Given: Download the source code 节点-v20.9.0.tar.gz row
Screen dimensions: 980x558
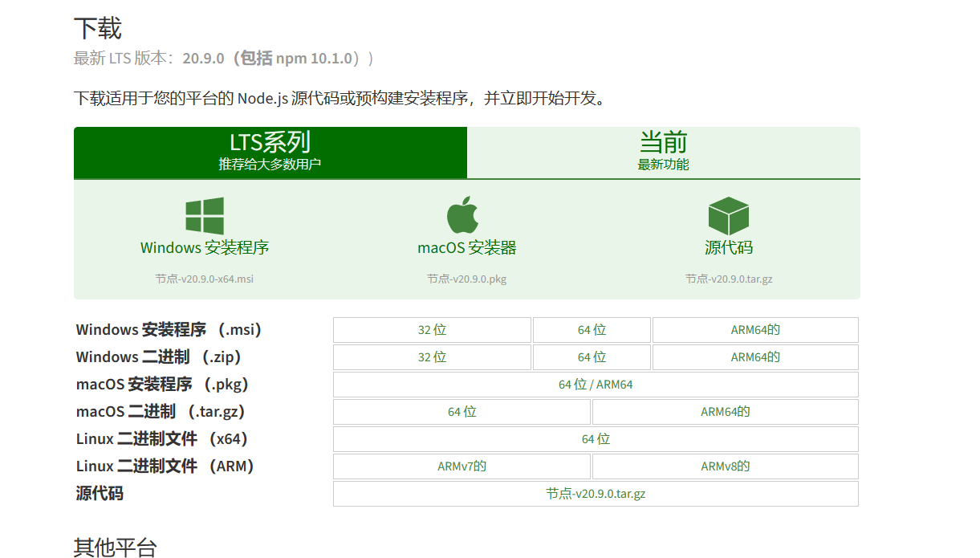Looking at the screenshot, I should pyautogui.click(x=596, y=494).
